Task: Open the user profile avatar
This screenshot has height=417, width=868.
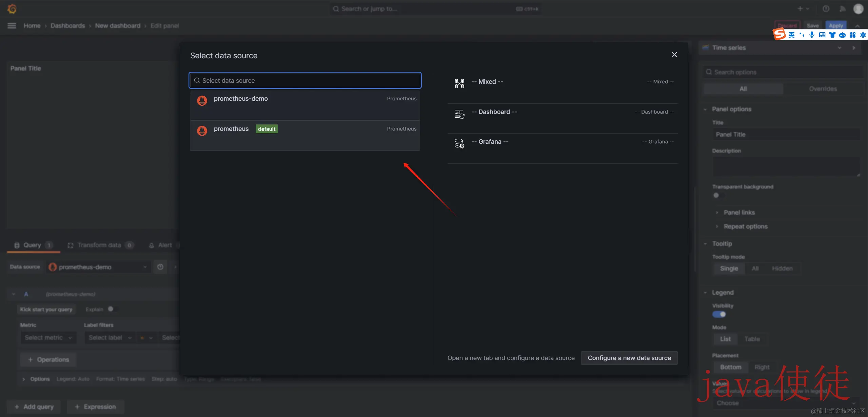Action: (x=858, y=9)
